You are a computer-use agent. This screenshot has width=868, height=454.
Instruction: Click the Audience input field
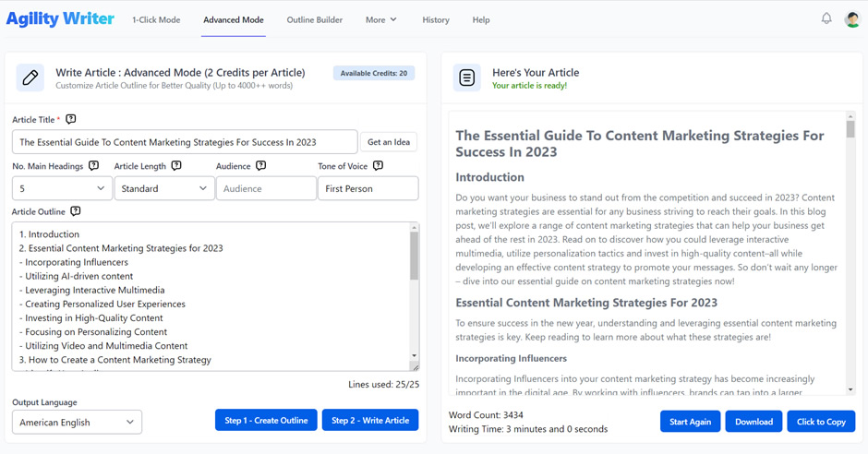pyautogui.click(x=266, y=188)
